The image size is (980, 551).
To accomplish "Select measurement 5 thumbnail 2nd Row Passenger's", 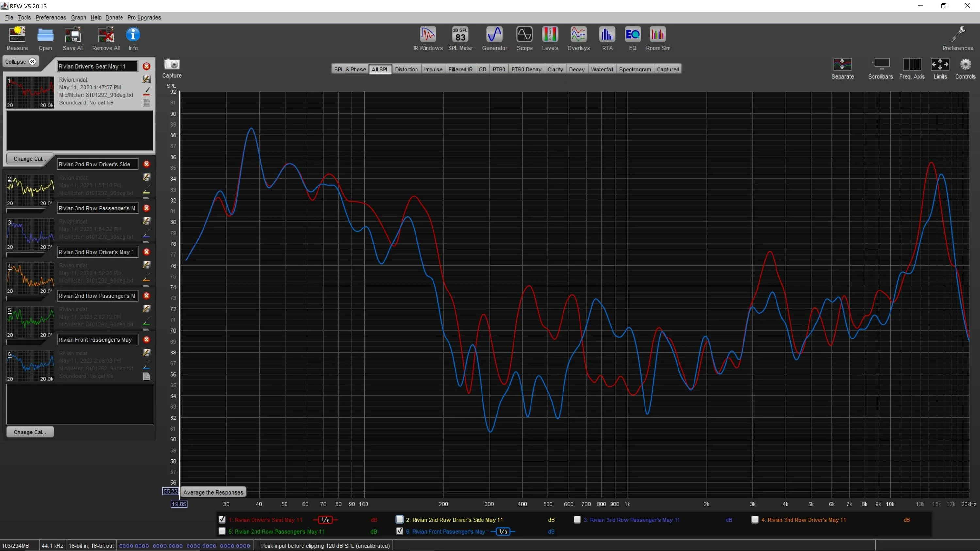I will 30,322.
